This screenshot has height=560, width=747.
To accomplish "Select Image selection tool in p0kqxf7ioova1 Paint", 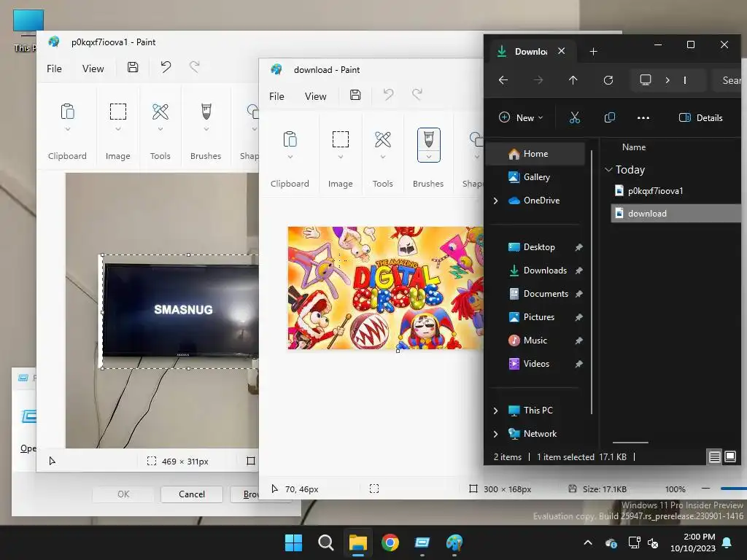I will [117, 112].
